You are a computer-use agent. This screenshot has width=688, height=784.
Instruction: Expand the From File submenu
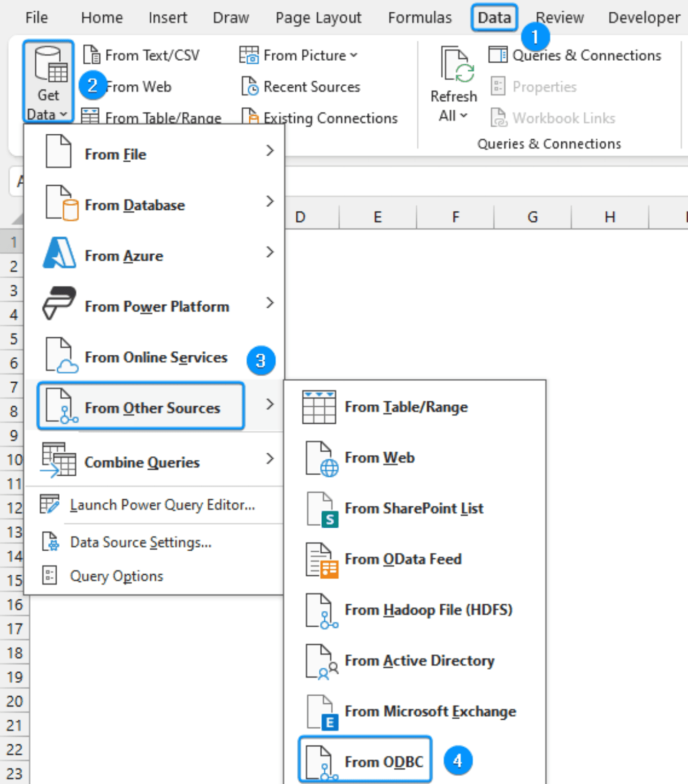click(115, 154)
